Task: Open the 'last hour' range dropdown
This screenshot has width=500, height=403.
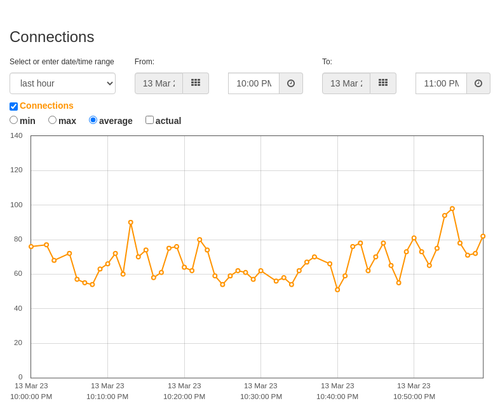Action: click(63, 83)
